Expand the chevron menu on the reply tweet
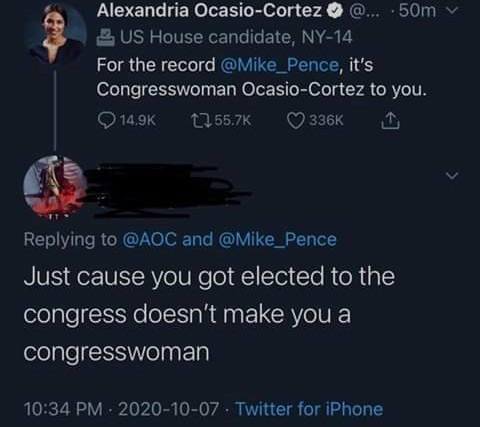480x427 pixels. click(x=452, y=175)
